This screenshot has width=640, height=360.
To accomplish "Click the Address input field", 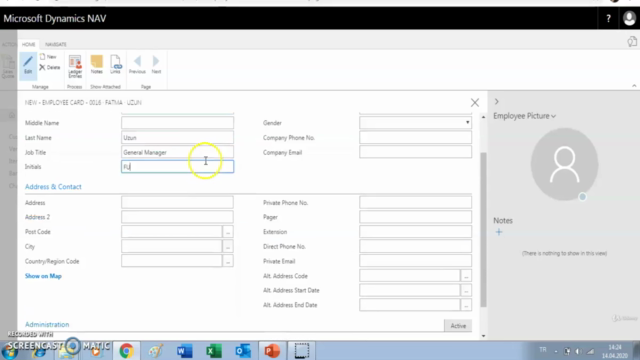I will coord(178,202).
